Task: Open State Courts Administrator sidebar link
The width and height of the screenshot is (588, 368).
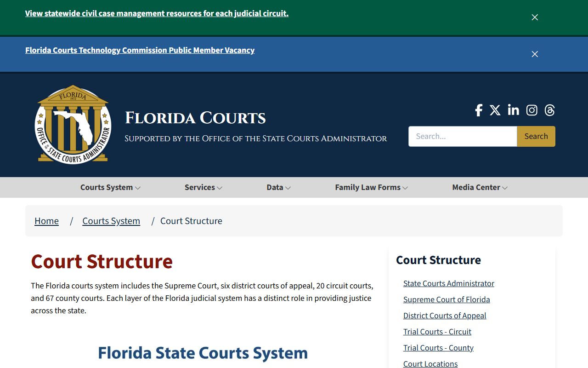Action: coord(449,283)
